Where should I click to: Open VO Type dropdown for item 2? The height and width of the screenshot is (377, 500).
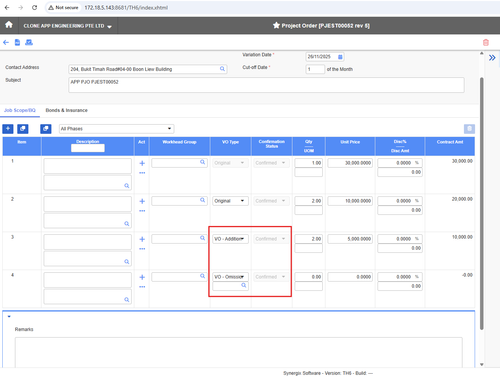(230, 201)
